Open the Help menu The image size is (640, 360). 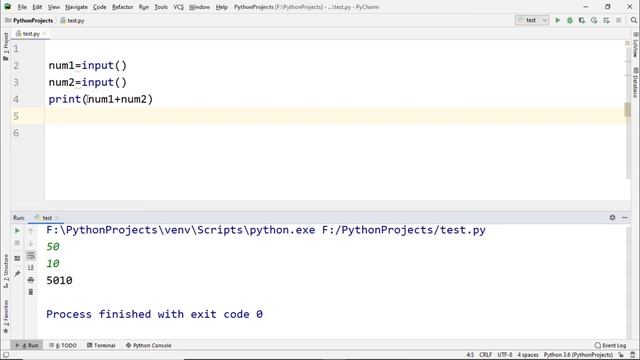tap(222, 7)
